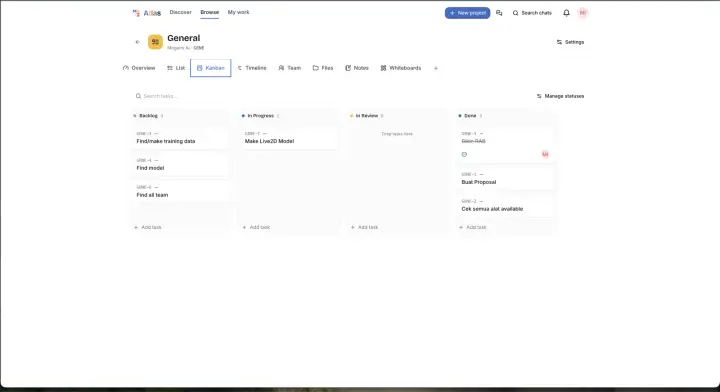Open the Buat Proposal task

point(506,179)
